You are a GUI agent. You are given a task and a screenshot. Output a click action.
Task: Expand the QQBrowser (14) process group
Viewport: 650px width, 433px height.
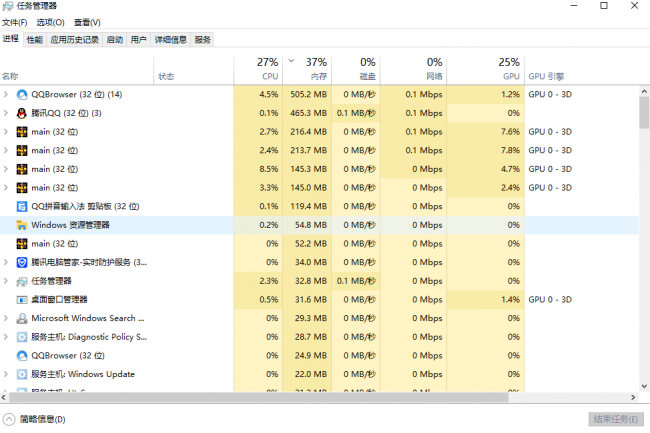pyautogui.click(x=6, y=94)
